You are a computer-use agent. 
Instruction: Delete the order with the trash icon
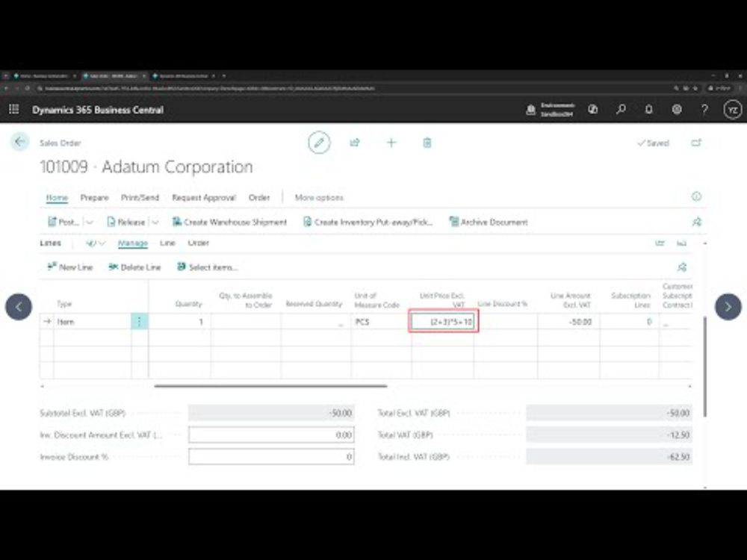point(427,143)
